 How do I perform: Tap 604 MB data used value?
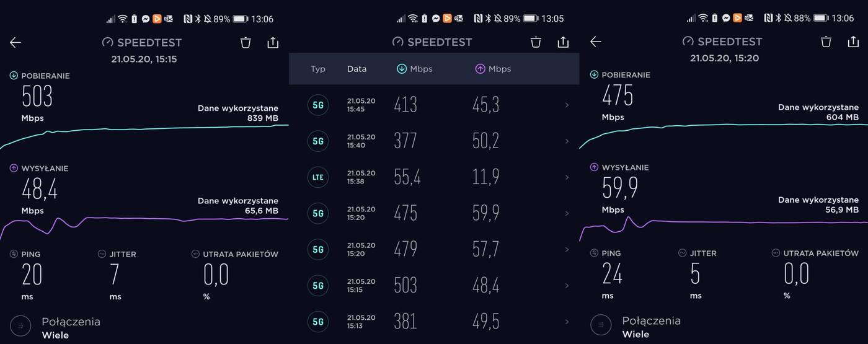click(842, 117)
